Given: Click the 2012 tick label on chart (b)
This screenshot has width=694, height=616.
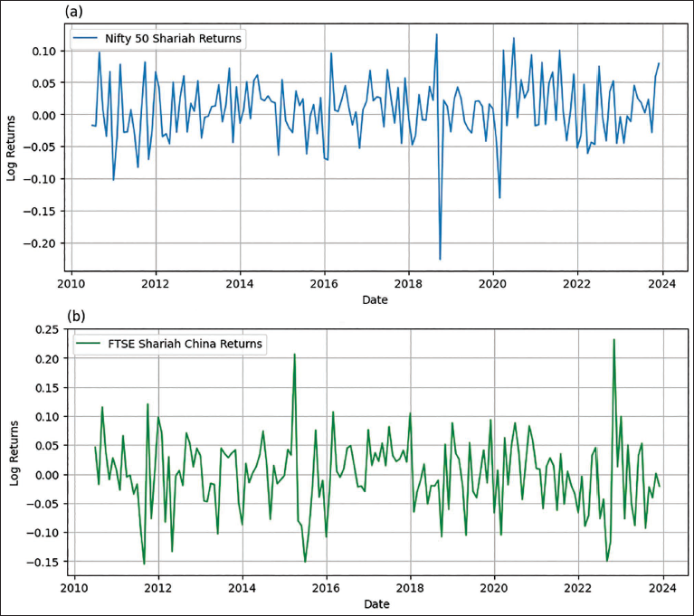Looking at the screenshot, I should (x=158, y=588).
